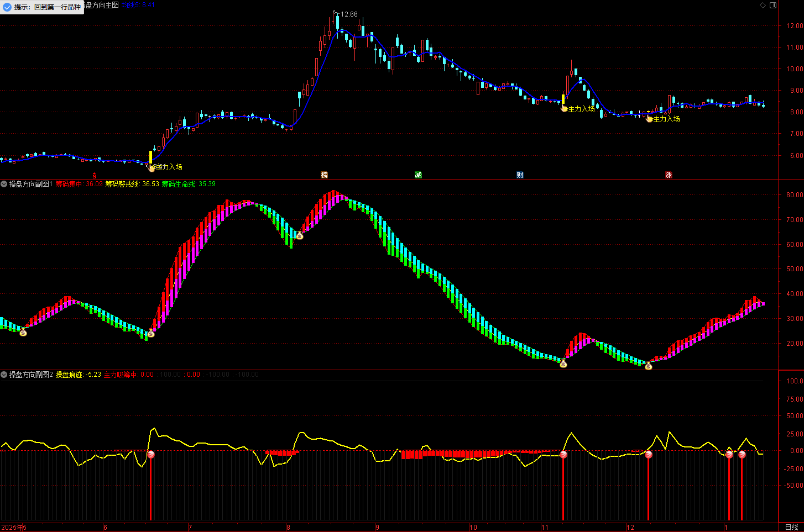The image size is (804, 532).
Task: Click the 筹码集中: 36.09 value
Action: tap(79, 184)
